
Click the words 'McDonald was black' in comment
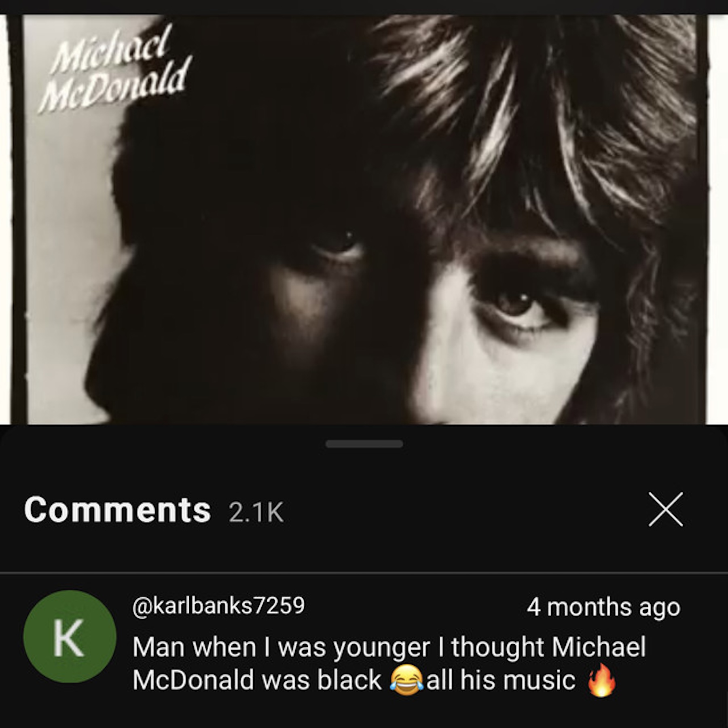(x=257, y=680)
